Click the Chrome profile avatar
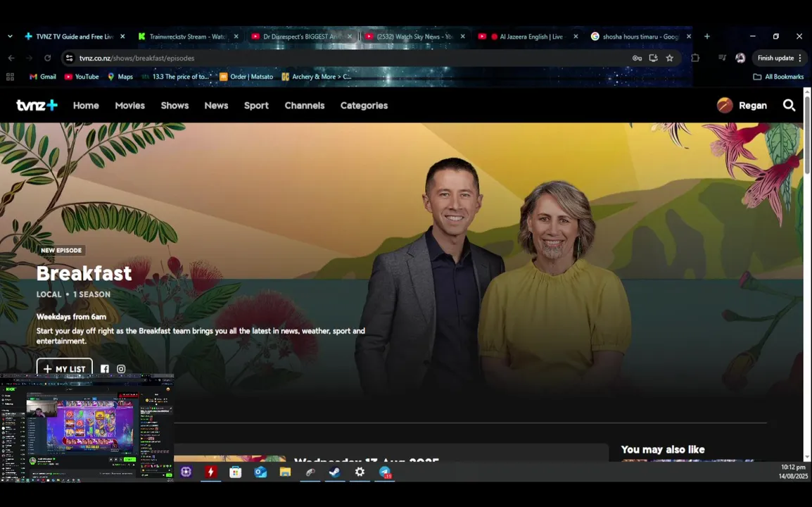Viewport: 812px width, 507px height. click(x=740, y=58)
